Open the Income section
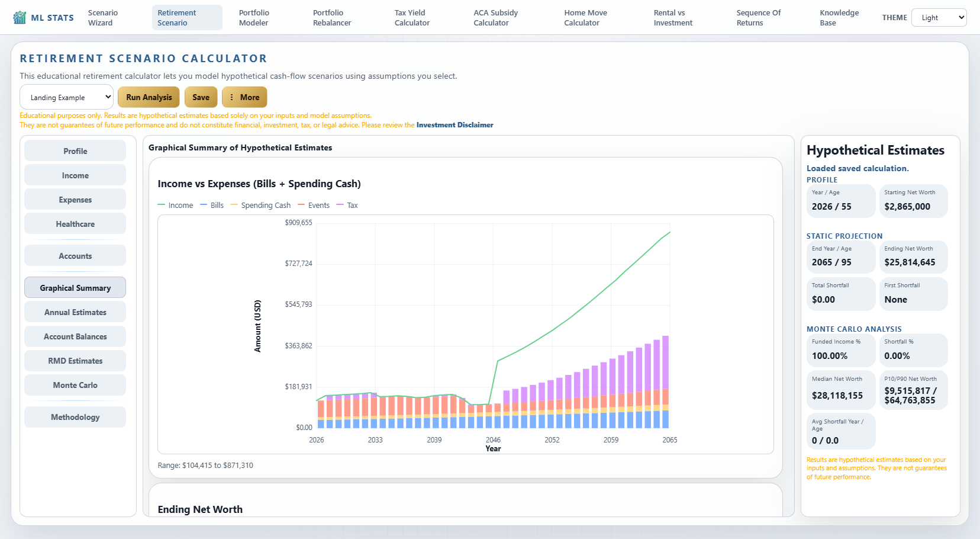Viewport: 980px width, 539px height. tap(75, 175)
